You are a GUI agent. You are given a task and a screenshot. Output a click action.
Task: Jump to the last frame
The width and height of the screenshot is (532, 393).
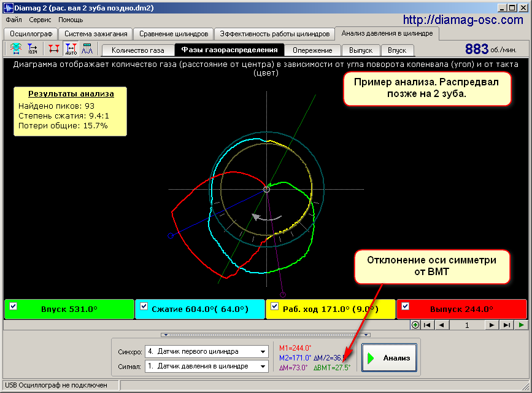(506, 325)
